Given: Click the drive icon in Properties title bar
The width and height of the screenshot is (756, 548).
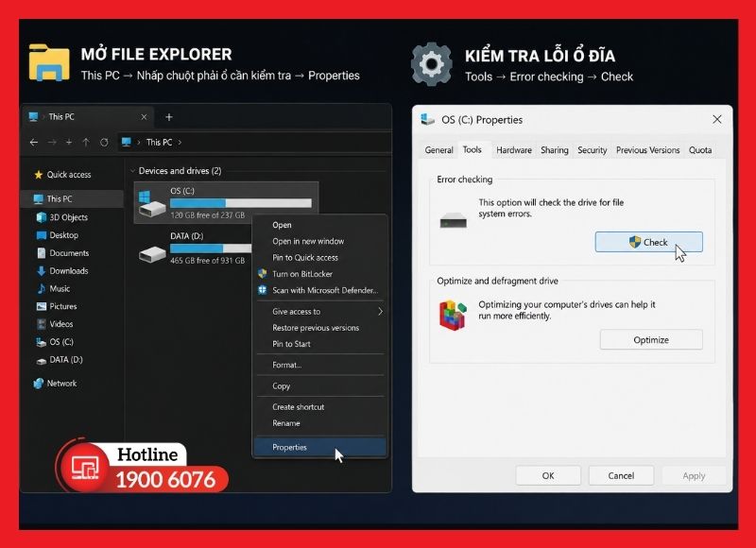Looking at the screenshot, I should [427, 120].
